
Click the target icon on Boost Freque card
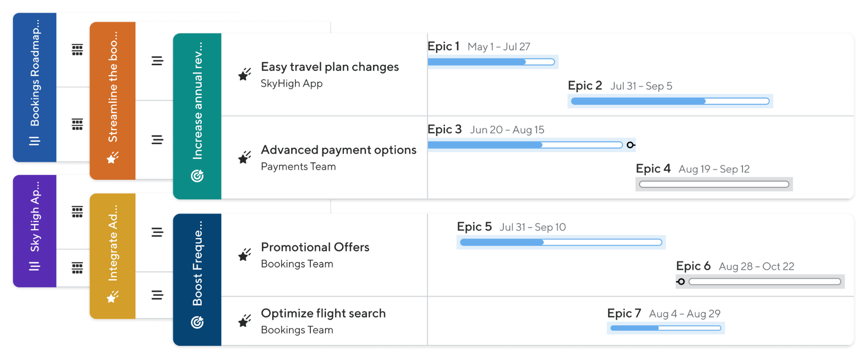pyautogui.click(x=197, y=322)
